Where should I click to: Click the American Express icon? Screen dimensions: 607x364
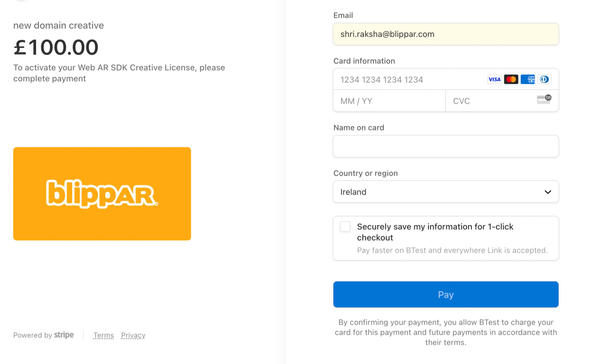click(x=528, y=79)
